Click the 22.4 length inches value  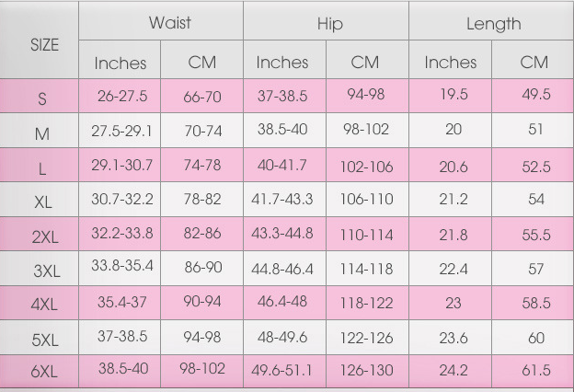(x=453, y=268)
